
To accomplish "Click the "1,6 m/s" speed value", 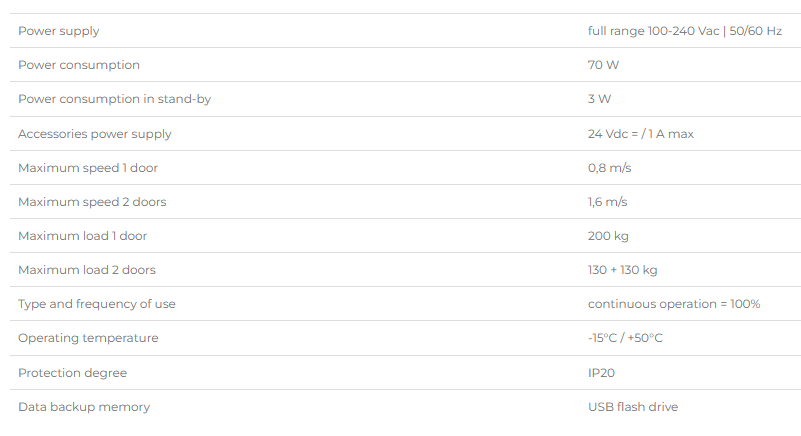I will (607, 202).
